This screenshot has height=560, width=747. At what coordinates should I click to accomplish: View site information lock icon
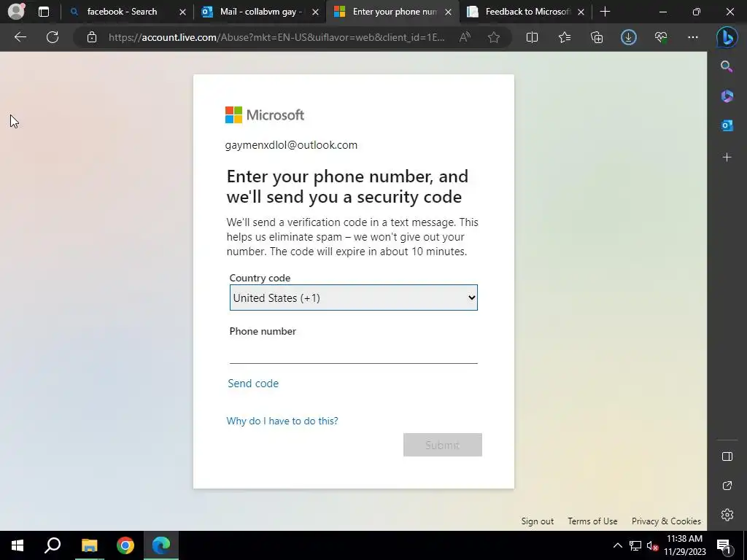(x=92, y=37)
